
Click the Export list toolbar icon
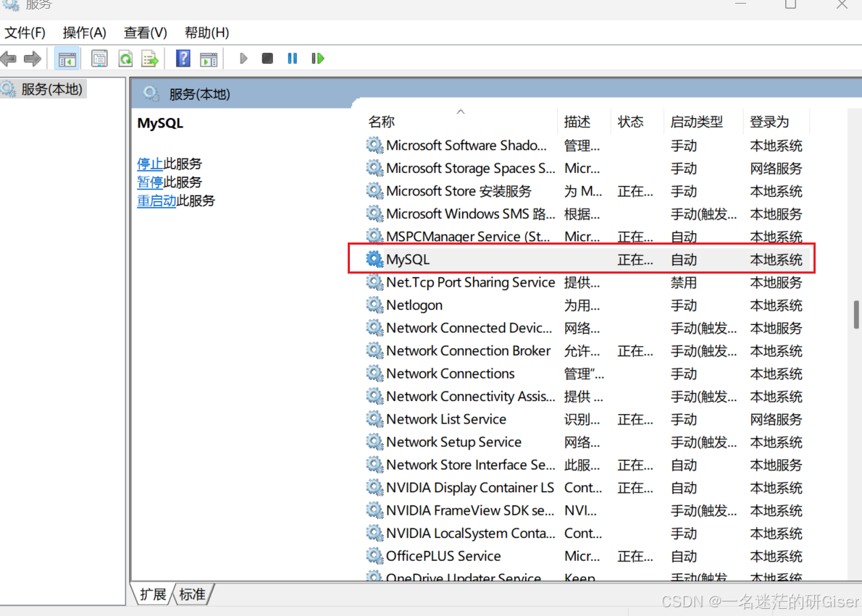tap(150, 58)
